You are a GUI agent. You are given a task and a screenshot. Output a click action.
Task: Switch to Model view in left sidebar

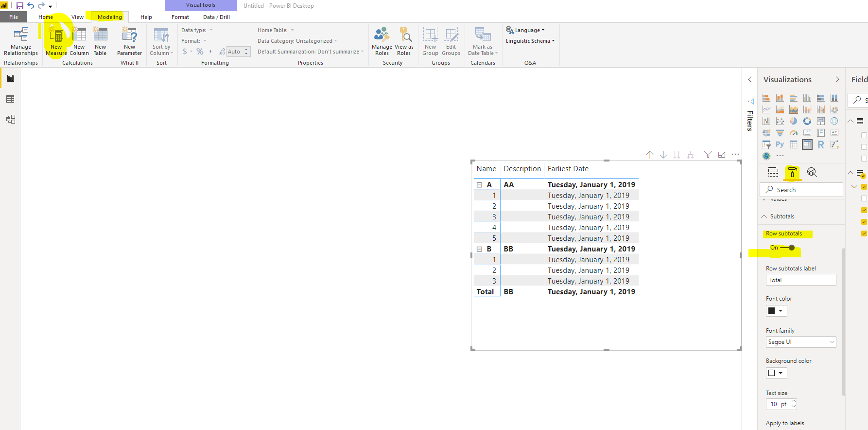click(x=10, y=119)
